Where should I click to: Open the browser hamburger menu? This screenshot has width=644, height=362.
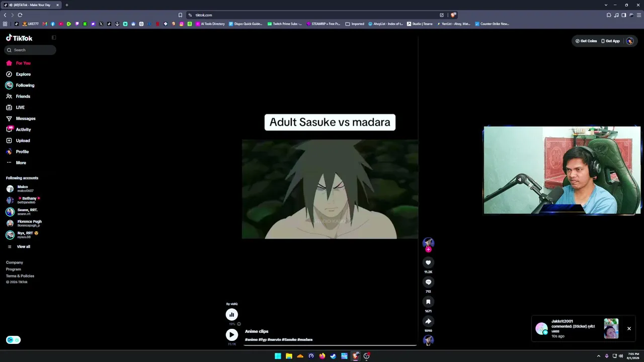639,15
